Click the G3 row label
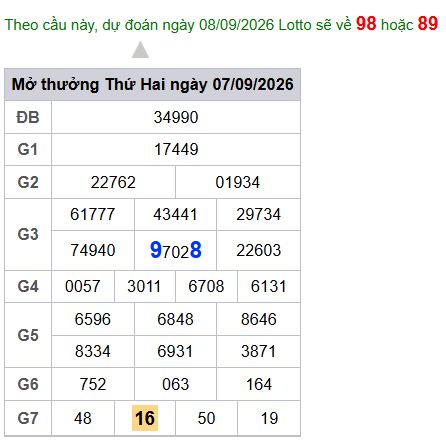This screenshot has width=446, height=442. [28, 234]
